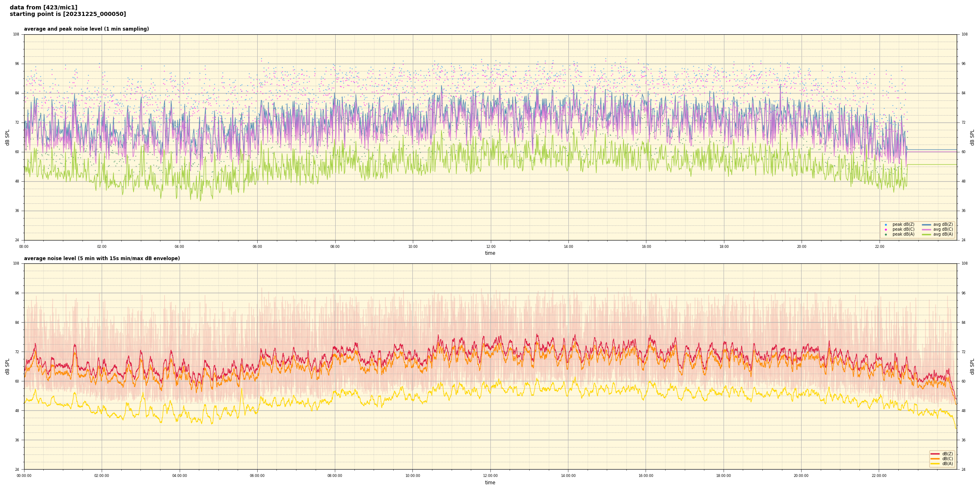Click the top chart's left 'dB SPL' axis label
Viewport: 980px width, 490px height.
(x=7, y=137)
